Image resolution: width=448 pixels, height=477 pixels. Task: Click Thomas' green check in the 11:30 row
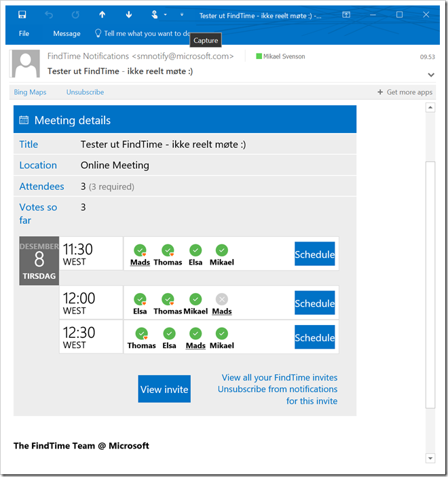[x=168, y=250]
